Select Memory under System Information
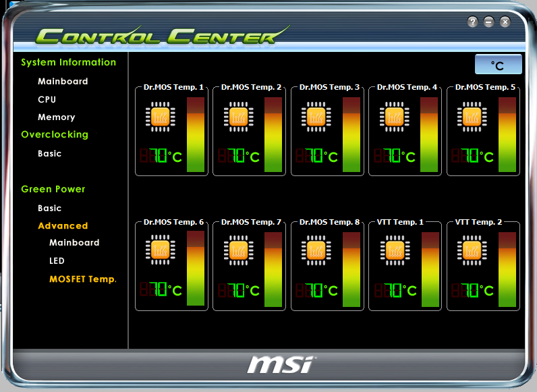This screenshot has height=392, width=537. (x=57, y=117)
